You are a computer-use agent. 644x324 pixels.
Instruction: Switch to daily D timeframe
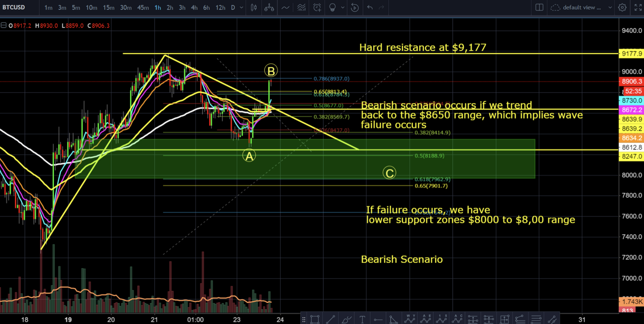point(233,8)
